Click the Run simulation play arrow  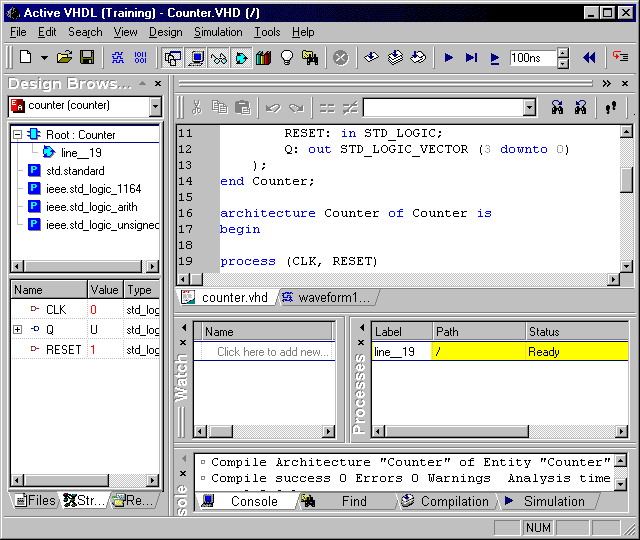[449, 58]
